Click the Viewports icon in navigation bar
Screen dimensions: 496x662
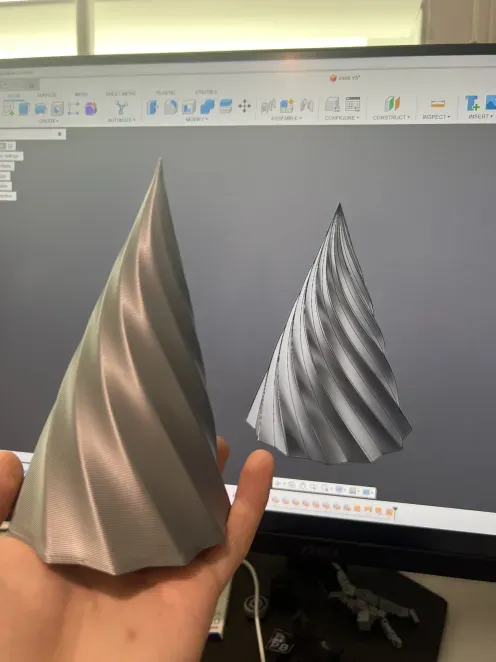coord(366,492)
